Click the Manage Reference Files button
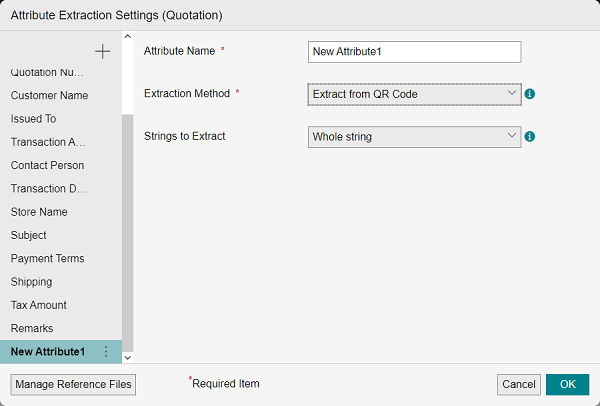The height and width of the screenshot is (406, 600). click(x=73, y=384)
